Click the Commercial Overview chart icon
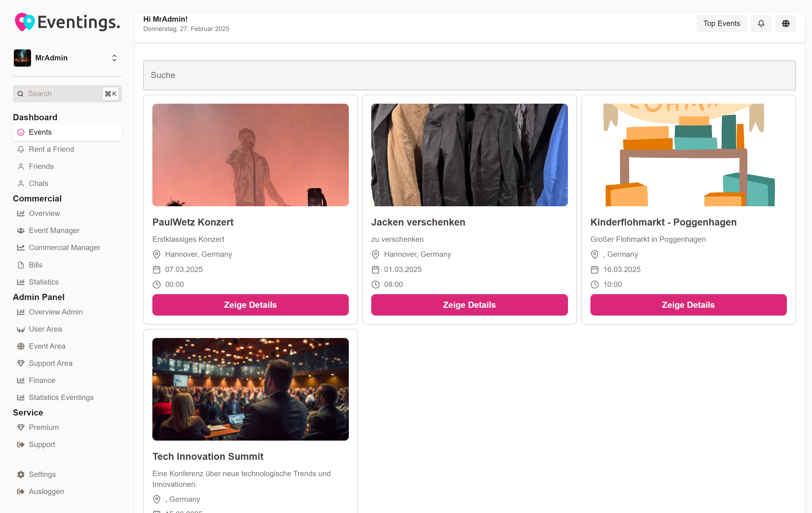 tap(21, 213)
